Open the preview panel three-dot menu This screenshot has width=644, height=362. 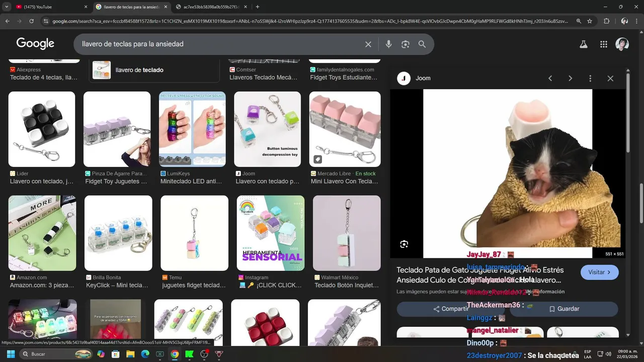coord(590,78)
